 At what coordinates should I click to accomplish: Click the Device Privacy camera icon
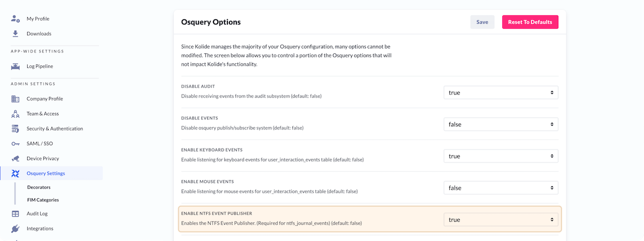pos(15,158)
